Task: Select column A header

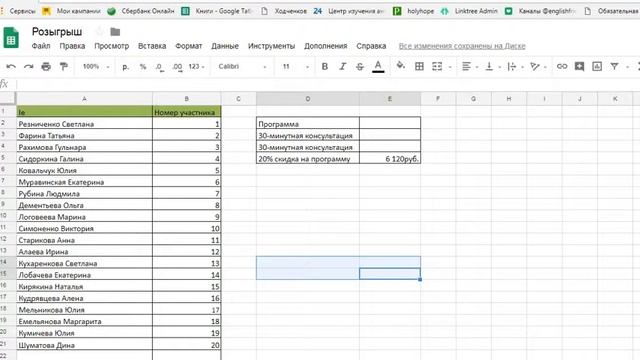Action: [x=84, y=98]
